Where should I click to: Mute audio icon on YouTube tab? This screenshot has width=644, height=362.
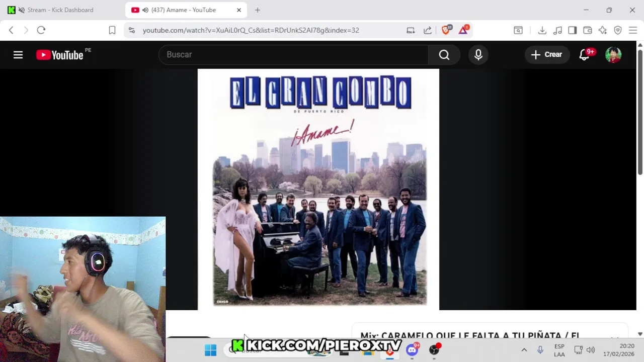coord(145,10)
